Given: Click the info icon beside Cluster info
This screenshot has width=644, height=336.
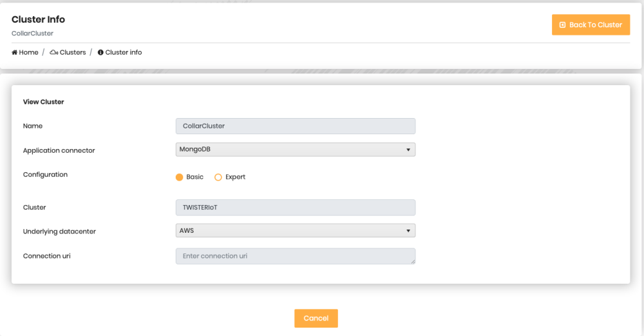Looking at the screenshot, I should point(100,52).
